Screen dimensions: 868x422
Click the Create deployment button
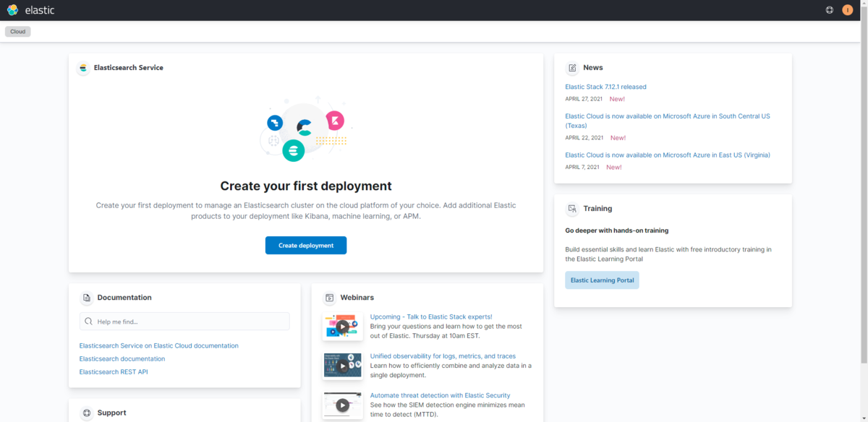306,246
